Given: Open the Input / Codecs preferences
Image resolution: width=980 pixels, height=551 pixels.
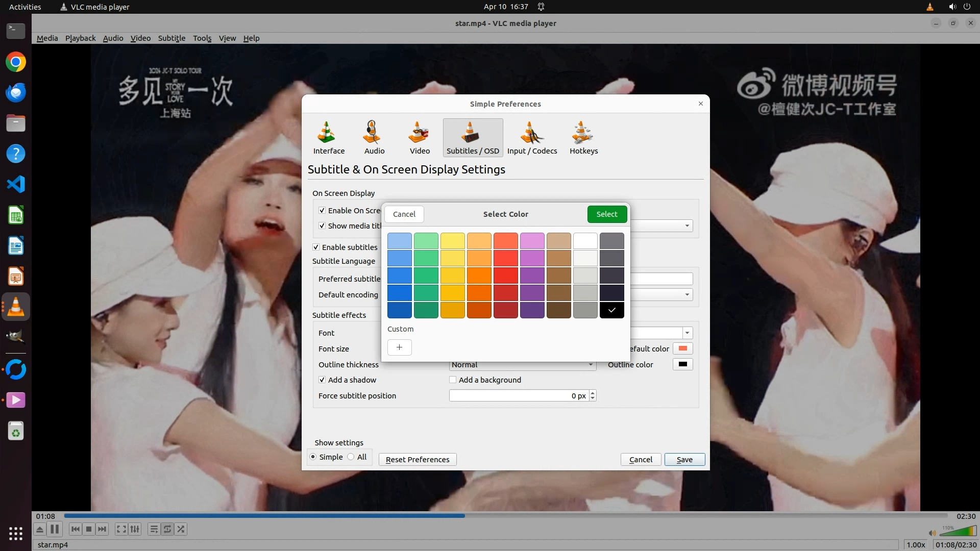Looking at the screenshot, I should point(532,138).
